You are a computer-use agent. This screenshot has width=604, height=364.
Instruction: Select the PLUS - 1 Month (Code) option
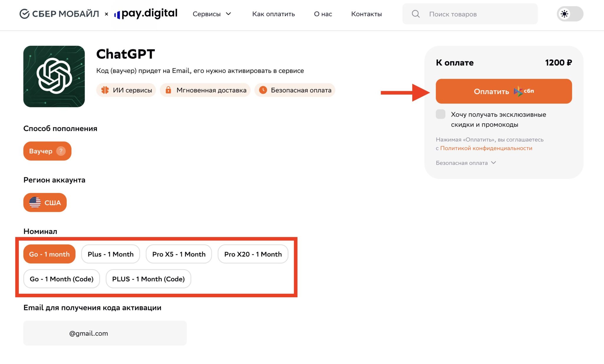click(x=148, y=279)
